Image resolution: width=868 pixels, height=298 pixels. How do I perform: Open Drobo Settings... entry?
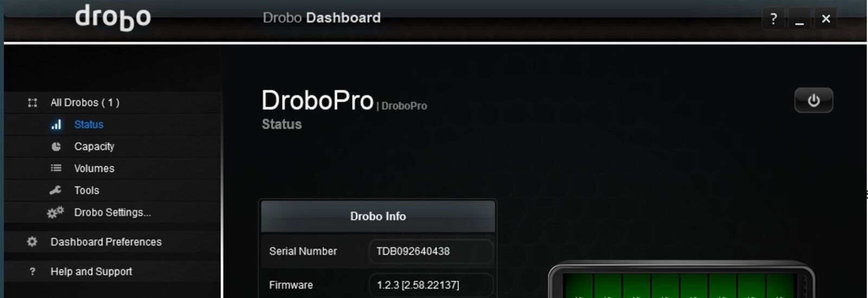[113, 212]
